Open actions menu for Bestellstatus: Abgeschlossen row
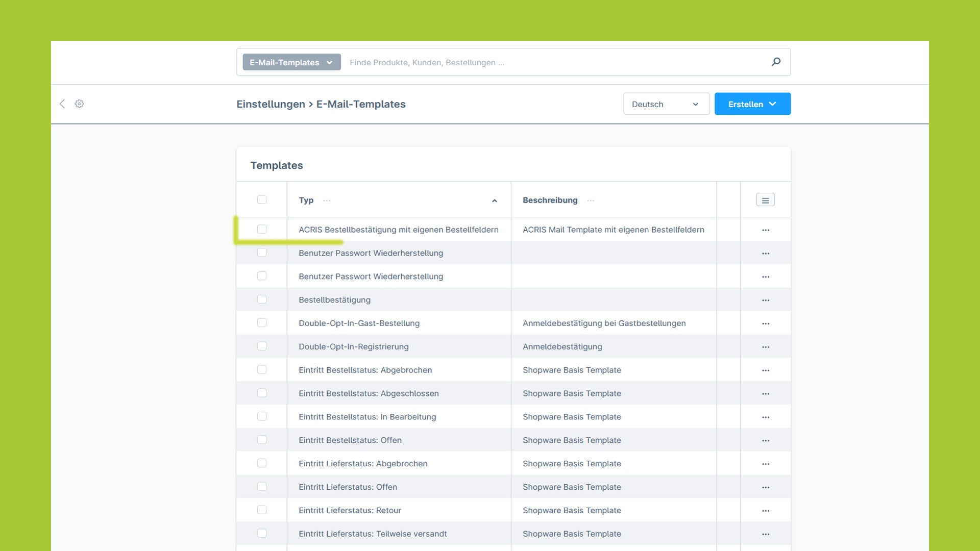980x551 pixels. point(766,394)
